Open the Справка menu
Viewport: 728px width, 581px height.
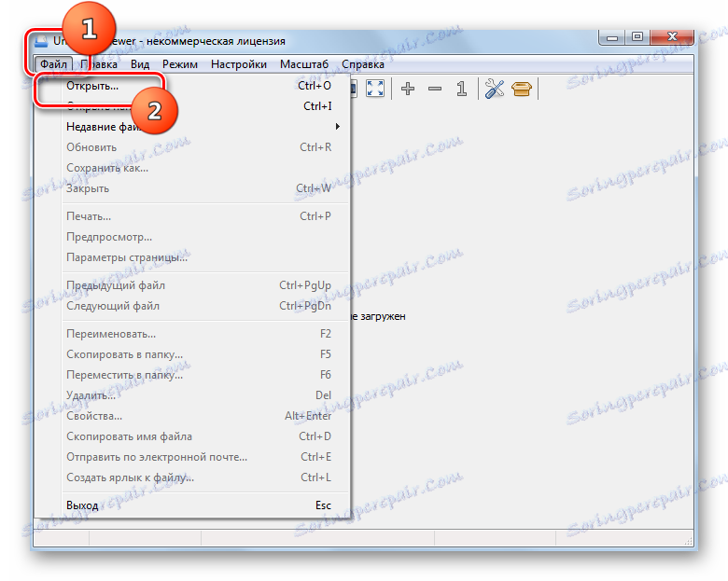click(x=363, y=64)
